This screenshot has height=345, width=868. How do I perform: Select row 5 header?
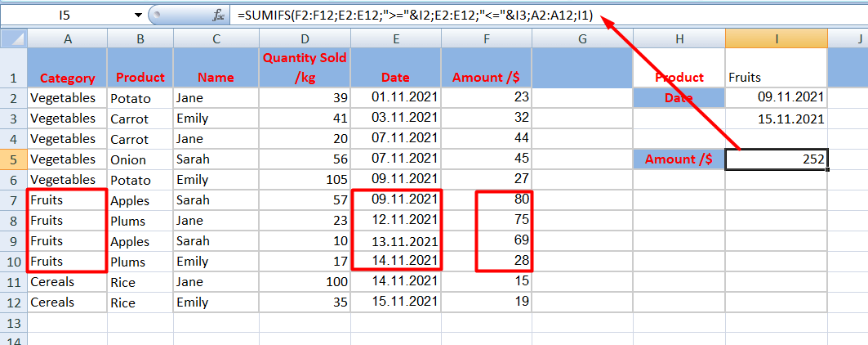click(12, 159)
